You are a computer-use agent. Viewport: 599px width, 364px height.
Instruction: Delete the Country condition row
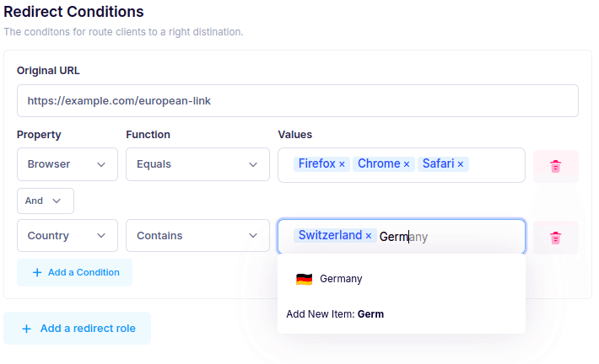tap(555, 238)
